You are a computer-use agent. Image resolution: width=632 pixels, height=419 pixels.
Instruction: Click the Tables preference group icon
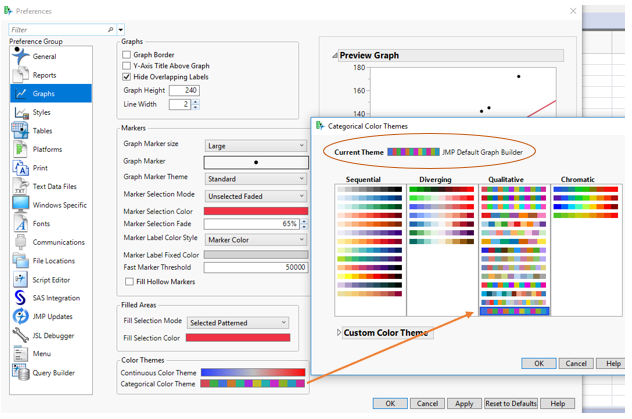[20, 131]
